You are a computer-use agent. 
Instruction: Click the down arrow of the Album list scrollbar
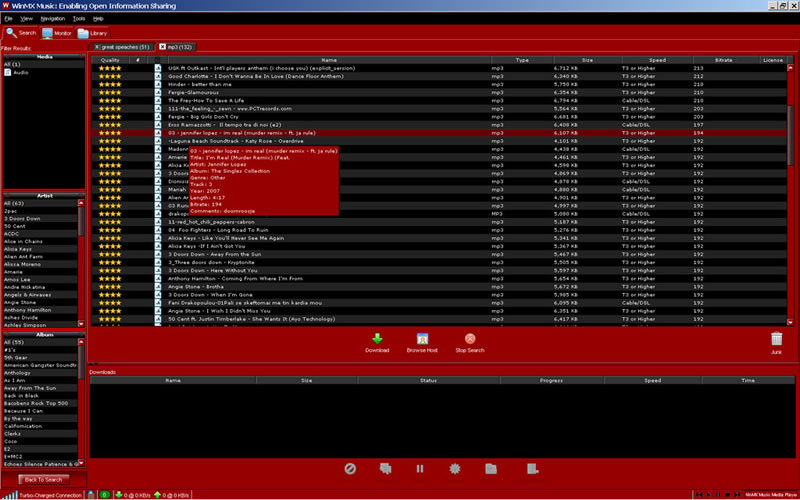[x=81, y=463]
